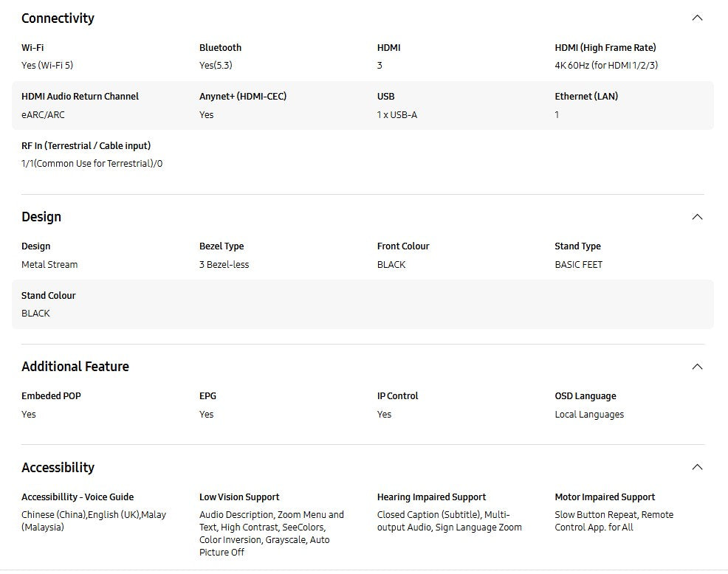Collapse the Additional Feature section chevron

[696, 367]
